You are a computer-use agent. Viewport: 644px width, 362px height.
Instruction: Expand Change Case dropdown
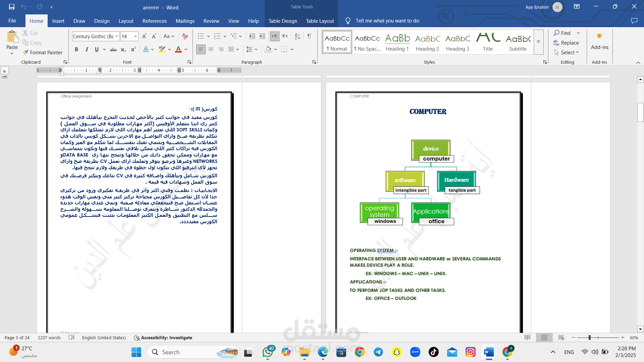click(173, 37)
